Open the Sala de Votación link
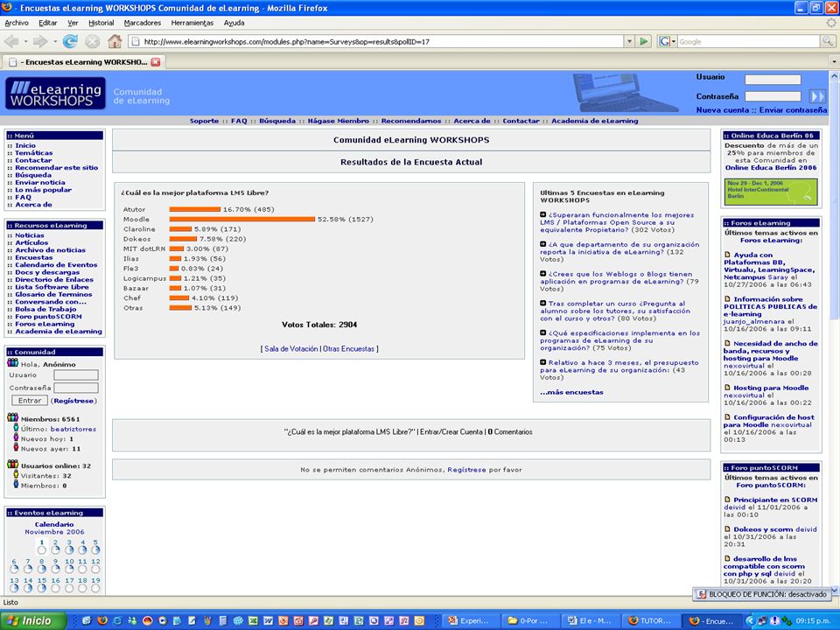 click(290, 349)
